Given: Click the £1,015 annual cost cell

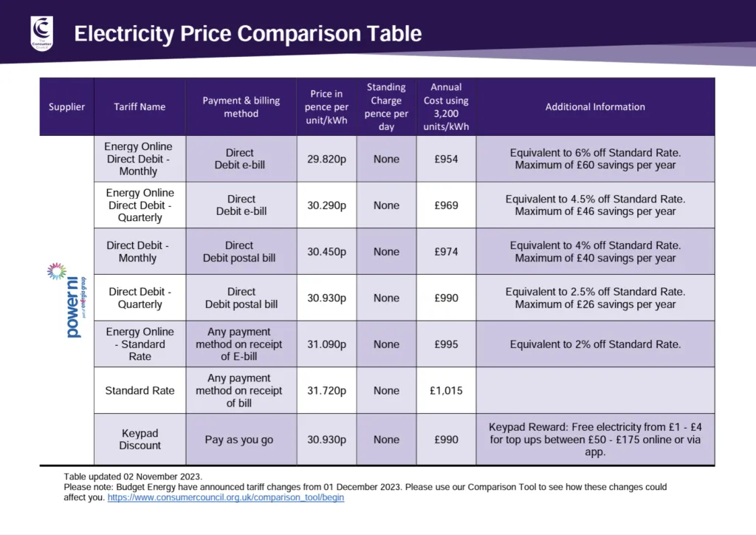Looking at the screenshot, I should [447, 390].
